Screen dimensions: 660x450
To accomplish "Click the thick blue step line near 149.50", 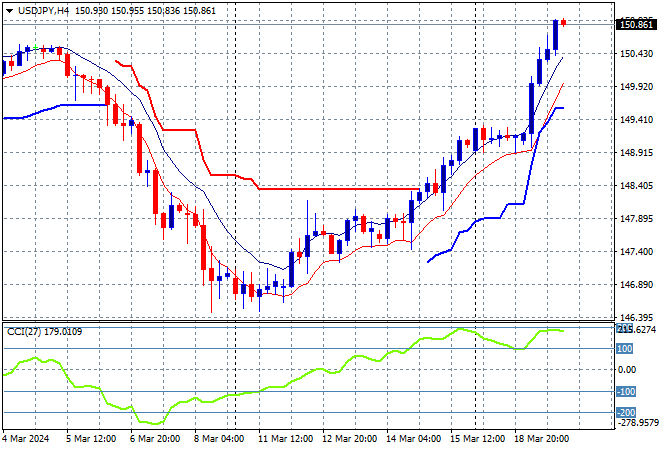I will 557,108.
